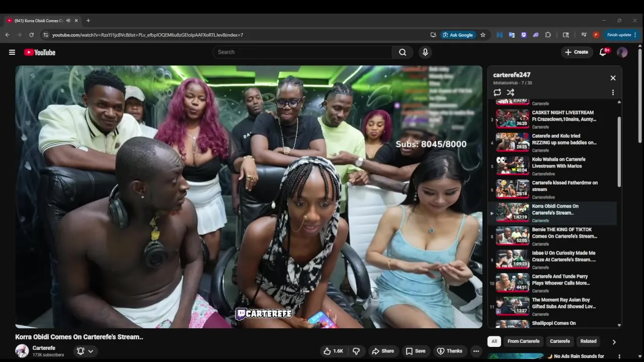This screenshot has height=362, width=644.
Task: Open options for No Ads Rain Sounds video
Action: [x=619, y=356]
